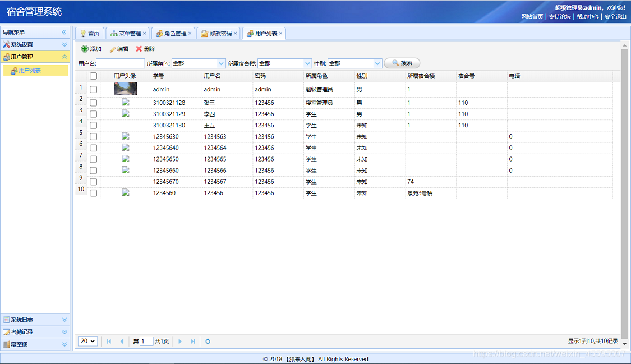This screenshot has width=631, height=364.
Task: Go to last page pagination icon
Action: (193, 341)
